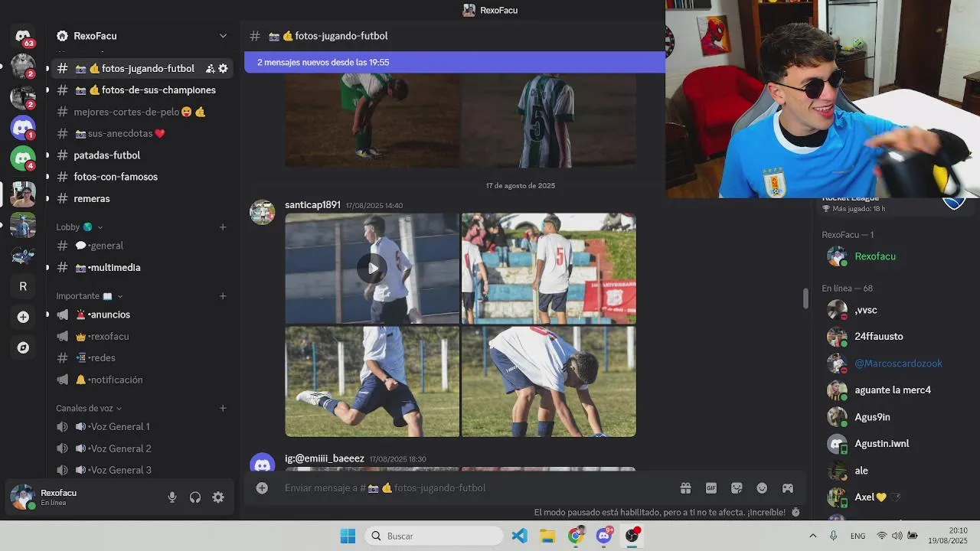Click the new messages banner since 19:55
Viewport: 980px width, 551px height.
click(455, 62)
